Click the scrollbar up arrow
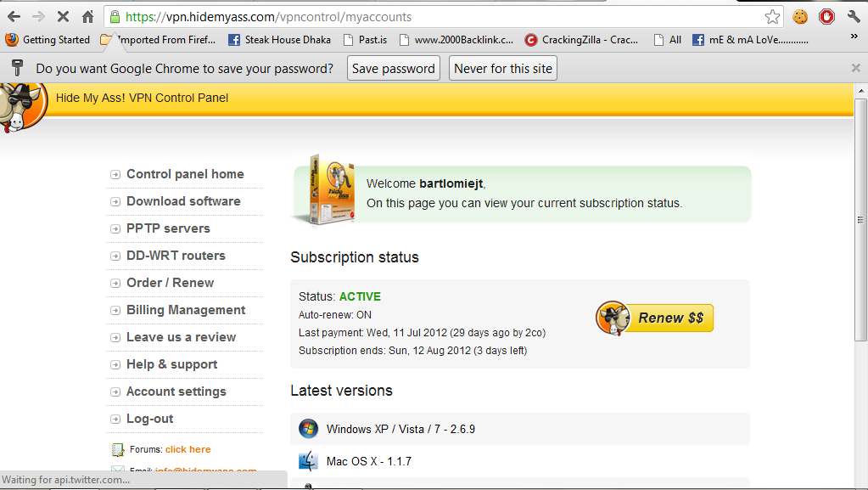Screen dimensions: 868x490 pos(860,90)
